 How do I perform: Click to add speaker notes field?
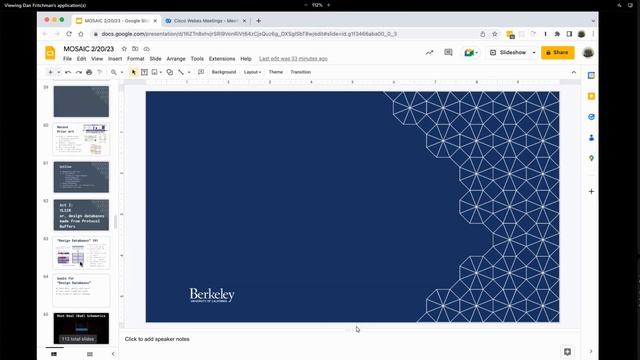coord(157,339)
